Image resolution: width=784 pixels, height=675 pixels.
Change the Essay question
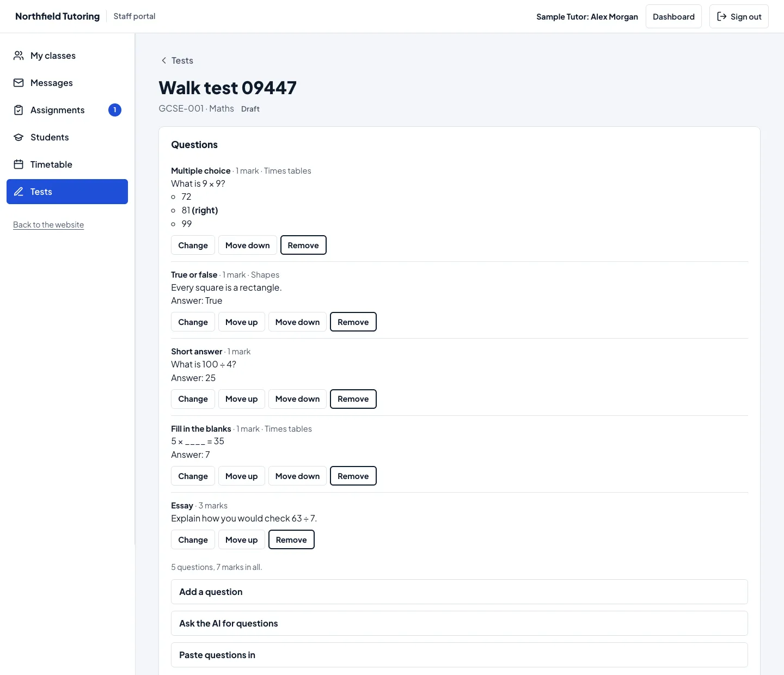(193, 539)
